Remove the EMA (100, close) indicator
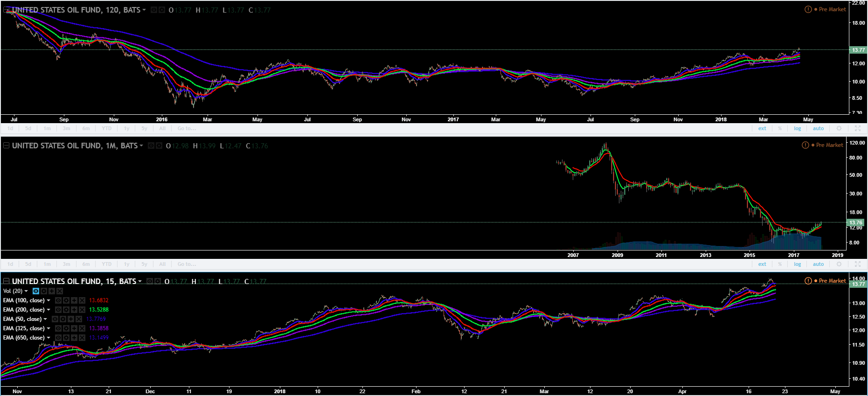The height and width of the screenshot is (396, 868). click(82, 300)
